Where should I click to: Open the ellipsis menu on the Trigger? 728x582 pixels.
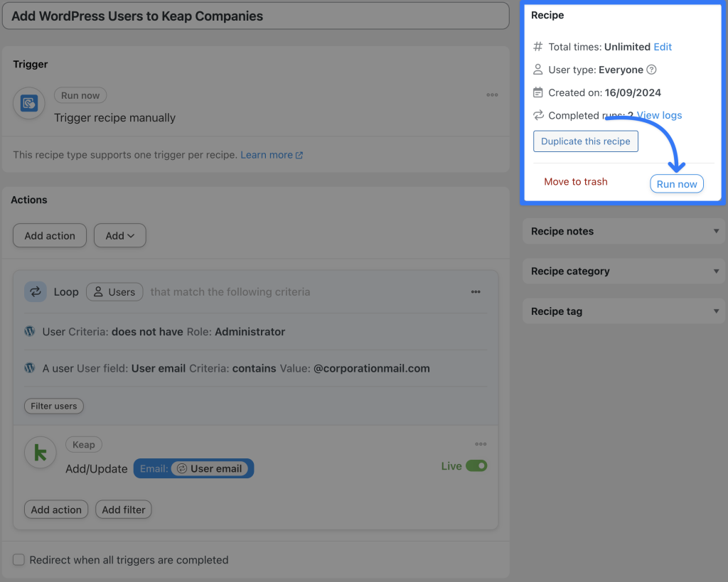(x=492, y=95)
